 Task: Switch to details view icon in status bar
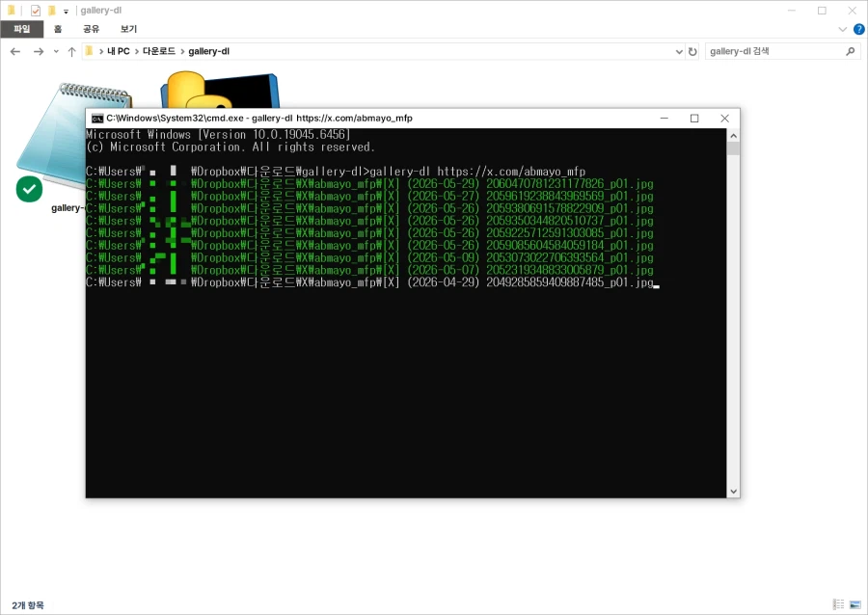point(839,604)
